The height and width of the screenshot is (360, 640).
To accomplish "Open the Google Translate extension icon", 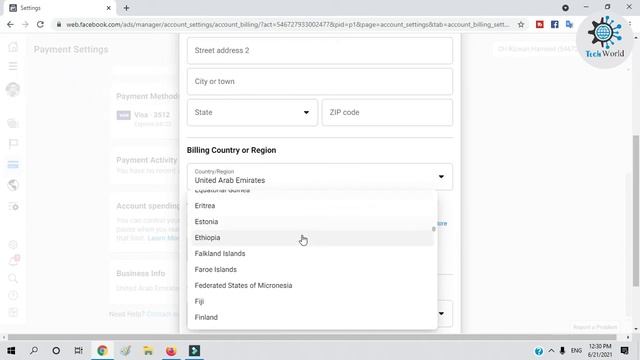I will pos(569,24).
